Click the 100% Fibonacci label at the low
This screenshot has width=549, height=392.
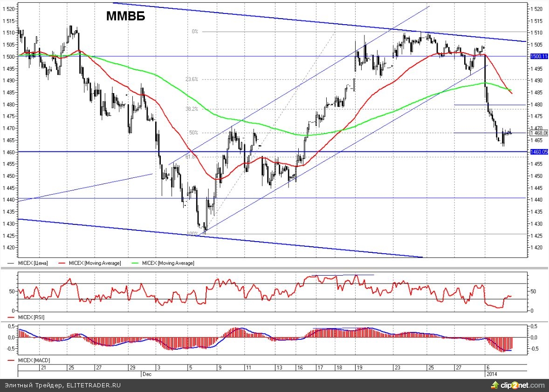pos(192,233)
